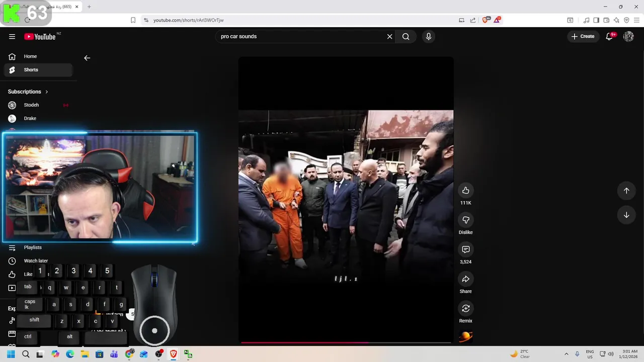Screen dimensions: 644x362
Task: Open the tab search icon in toolbar
Action: point(570,20)
